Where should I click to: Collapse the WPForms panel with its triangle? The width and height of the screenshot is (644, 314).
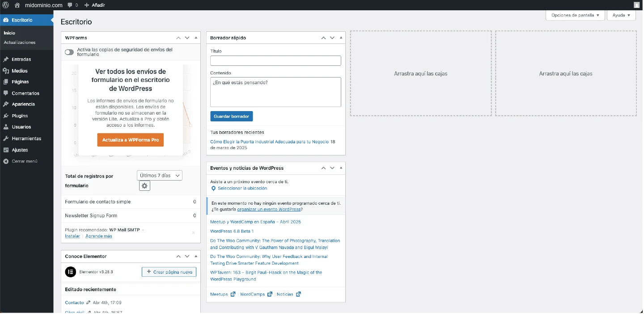point(196,38)
